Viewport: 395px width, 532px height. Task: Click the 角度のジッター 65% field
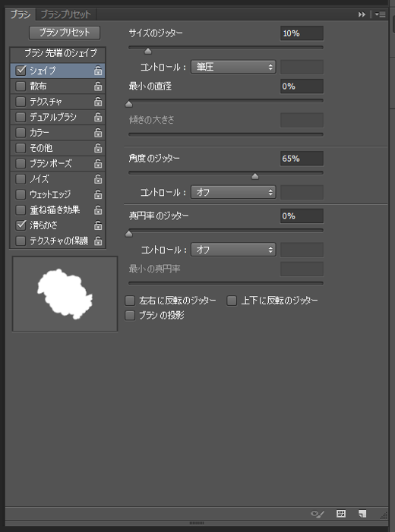point(302,159)
